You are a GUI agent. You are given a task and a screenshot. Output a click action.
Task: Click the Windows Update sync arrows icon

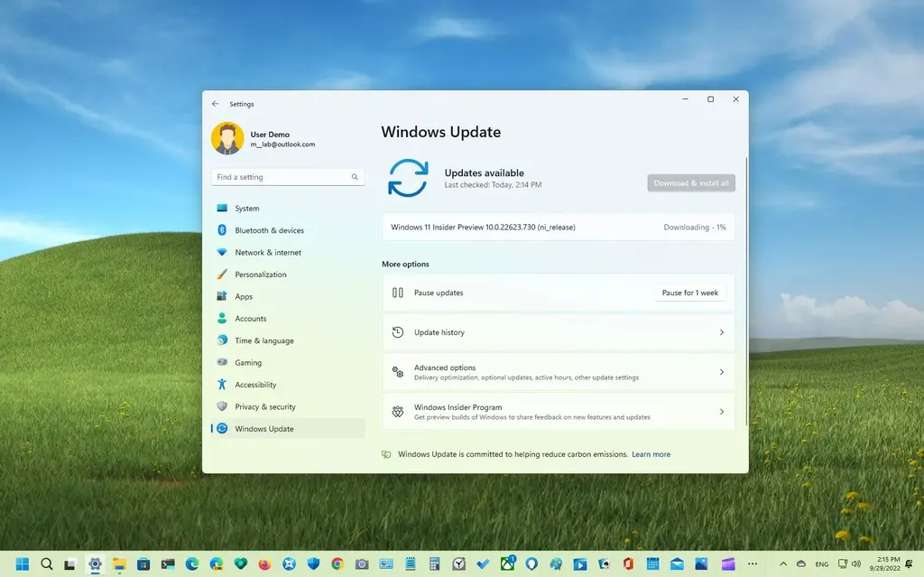coord(408,178)
